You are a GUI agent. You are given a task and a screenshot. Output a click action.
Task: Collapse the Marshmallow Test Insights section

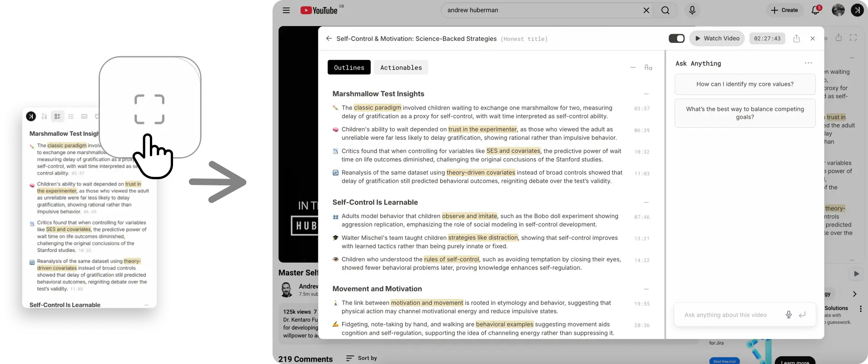pyautogui.click(x=646, y=94)
